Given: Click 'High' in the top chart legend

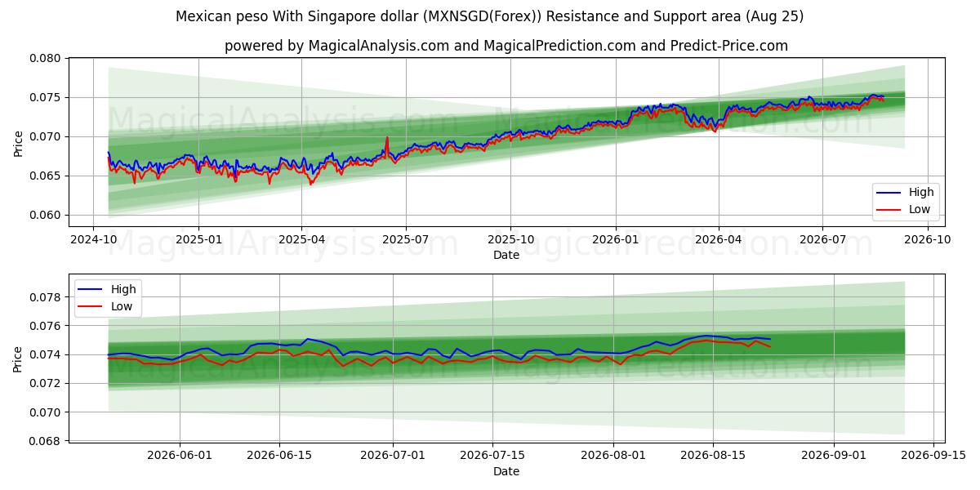Looking at the screenshot, I should pyautogui.click(x=921, y=193).
